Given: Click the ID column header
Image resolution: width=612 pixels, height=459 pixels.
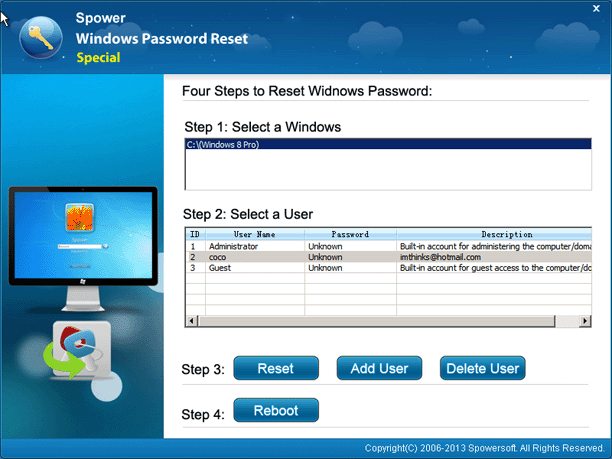Looking at the screenshot, I should pyautogui.click(x=195, y=234).
